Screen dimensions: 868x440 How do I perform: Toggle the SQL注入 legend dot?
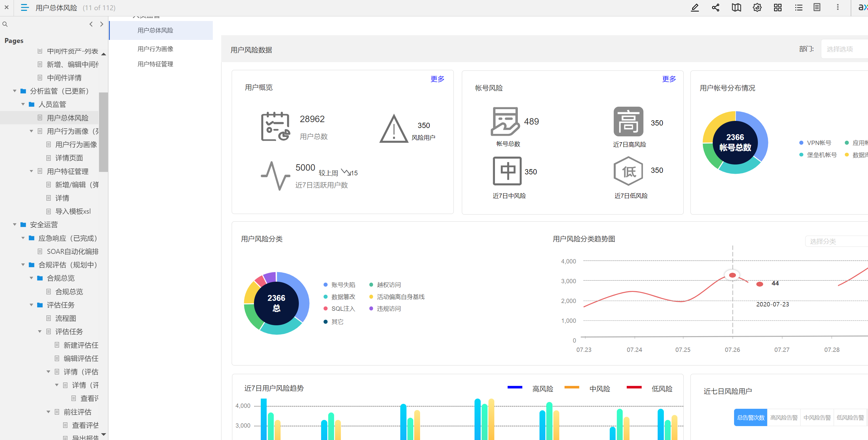325,309
